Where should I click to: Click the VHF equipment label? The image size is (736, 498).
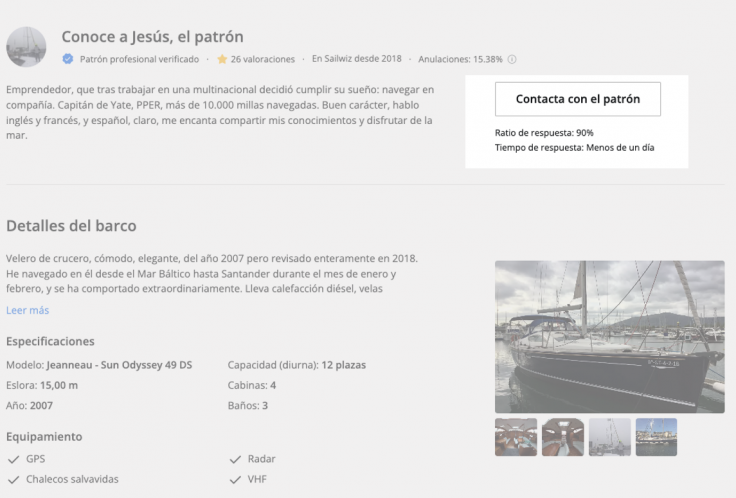[257, 479]
